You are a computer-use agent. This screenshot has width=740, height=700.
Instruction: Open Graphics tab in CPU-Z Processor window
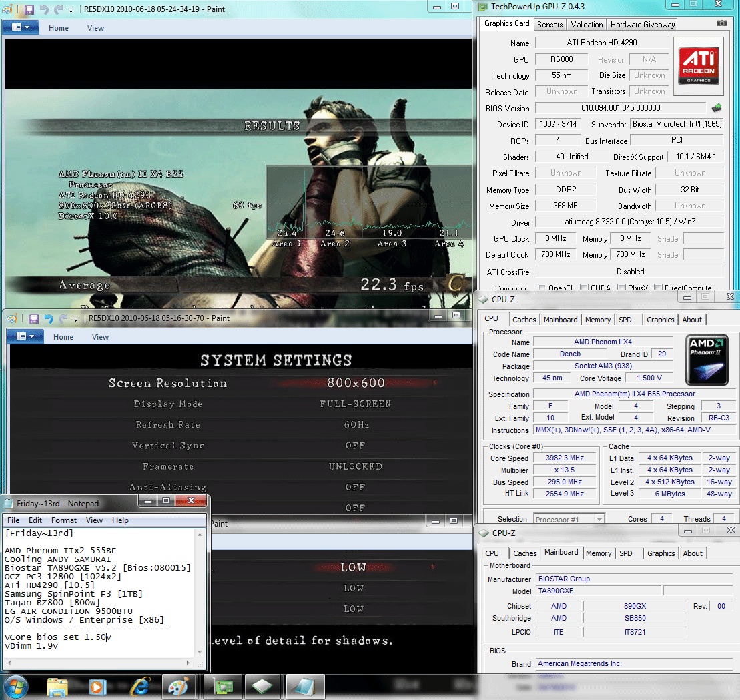660,320
